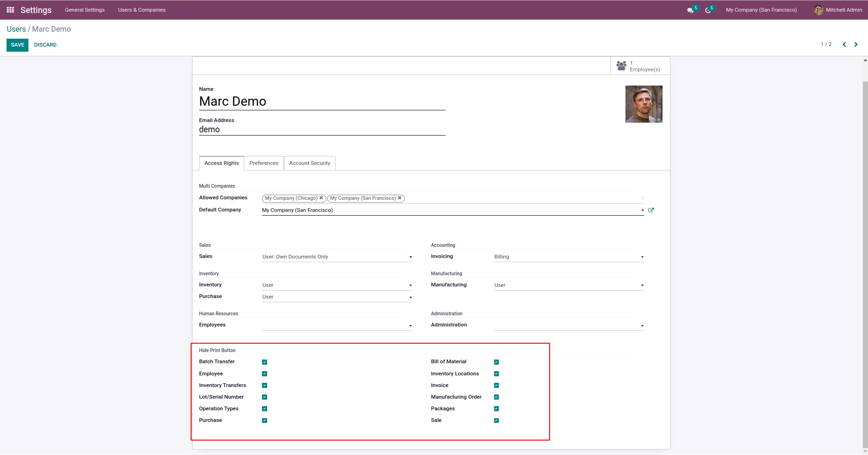Toggle the Manufacturing Order checkbox
This screenshot has height=455, width=868.
coord(496,397)
